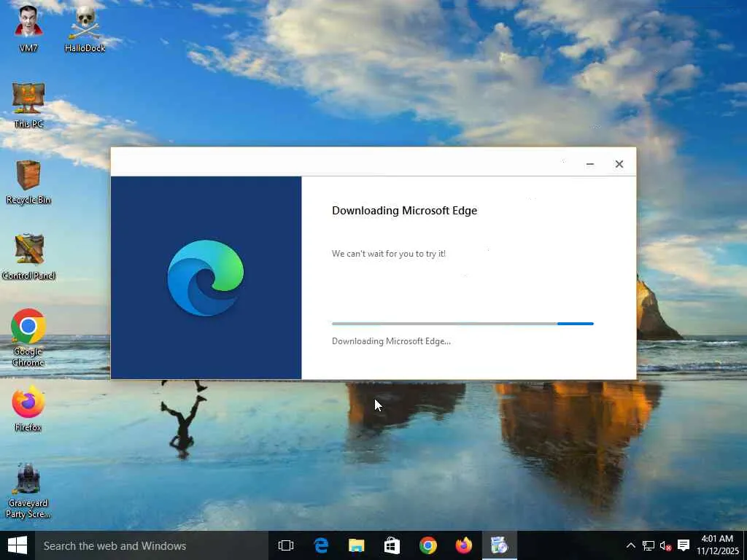Click the Search the web and Windows box
This screenshot has height=560, width=747.
pos(151,545)
